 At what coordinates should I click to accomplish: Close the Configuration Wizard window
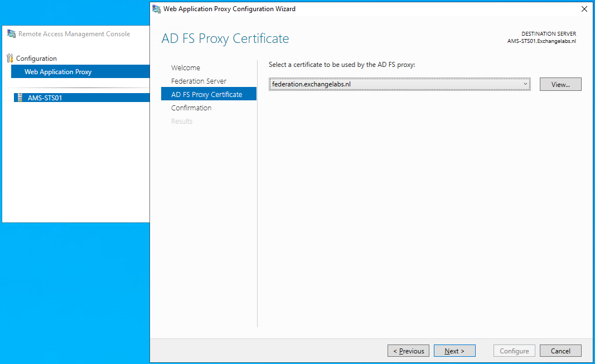coord(584,9)
